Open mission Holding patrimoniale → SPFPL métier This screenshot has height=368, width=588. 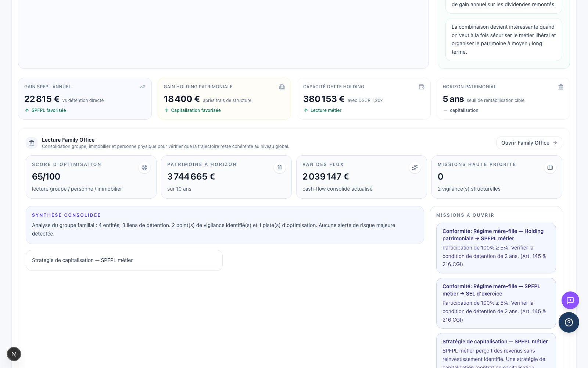pyautogui.click(x=496, y=248)
